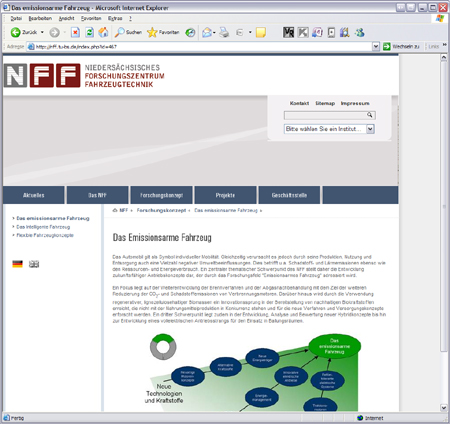
Task: Open Favoriten star in toolbar
Action: (163, 32)
